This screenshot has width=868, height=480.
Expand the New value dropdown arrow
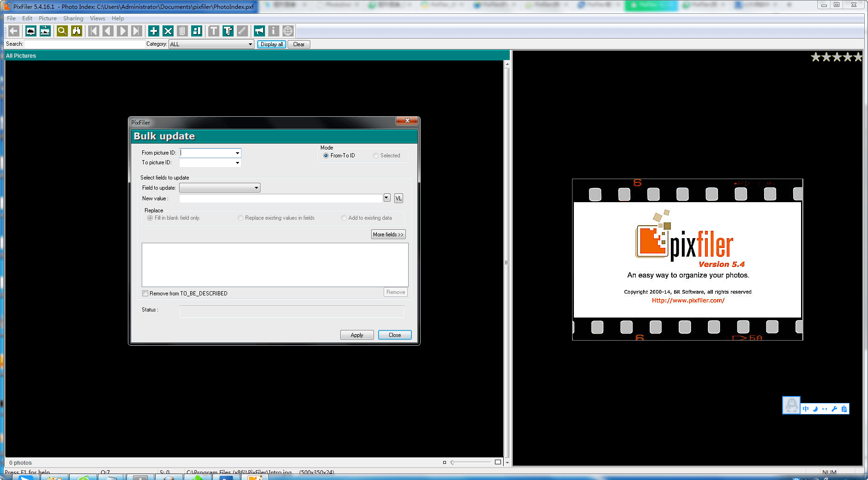point(387,198)
